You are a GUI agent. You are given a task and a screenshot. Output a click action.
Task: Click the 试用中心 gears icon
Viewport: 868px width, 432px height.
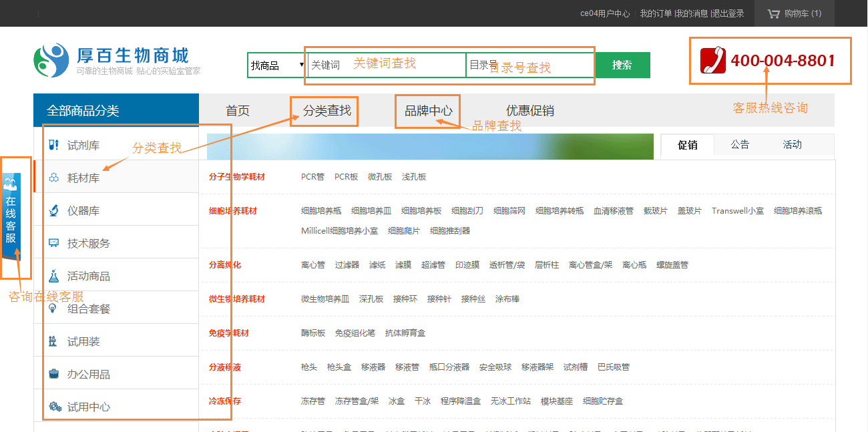tap(55, 407)
